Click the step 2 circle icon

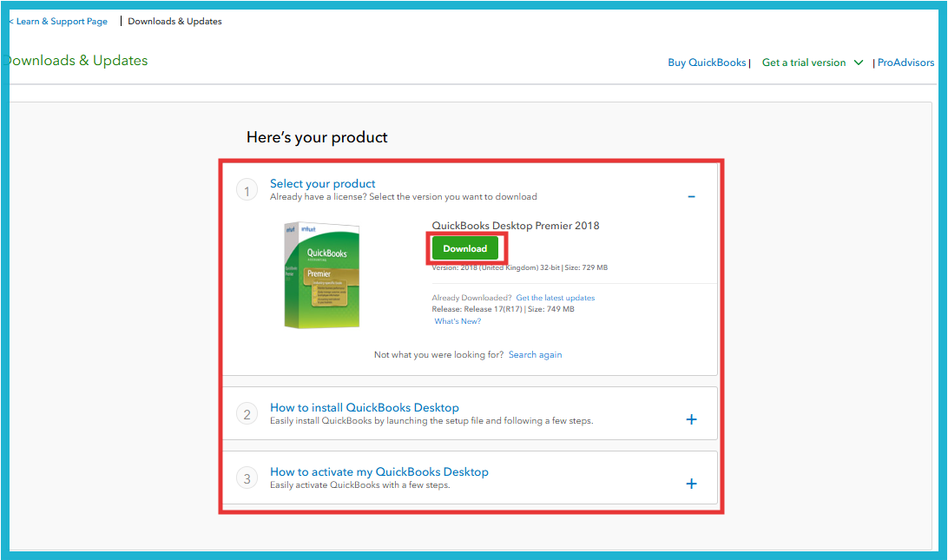click(x=247, y=414)
